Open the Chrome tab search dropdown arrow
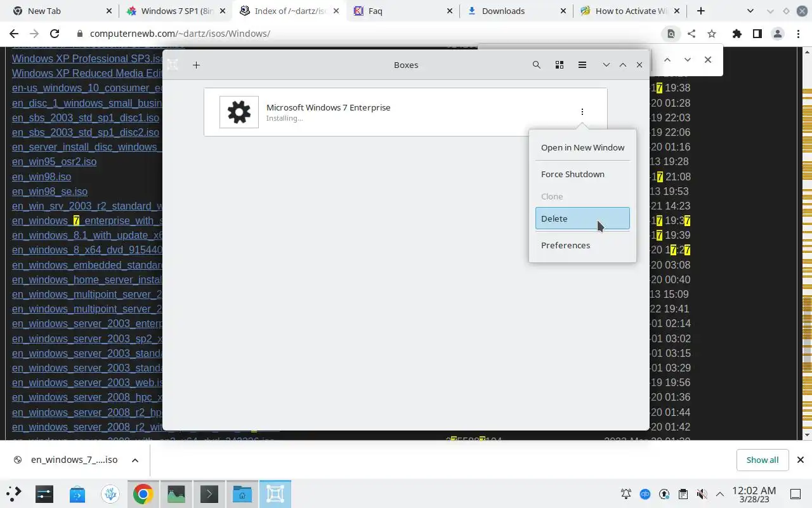This screenshot has height=508, width=812. point(750,11)
